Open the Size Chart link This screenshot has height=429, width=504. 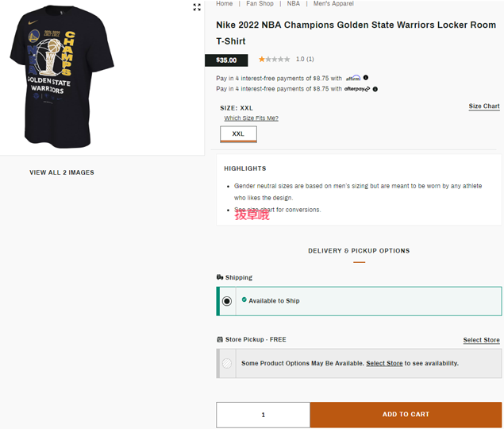pyautogui.click(x=484, y=106)
